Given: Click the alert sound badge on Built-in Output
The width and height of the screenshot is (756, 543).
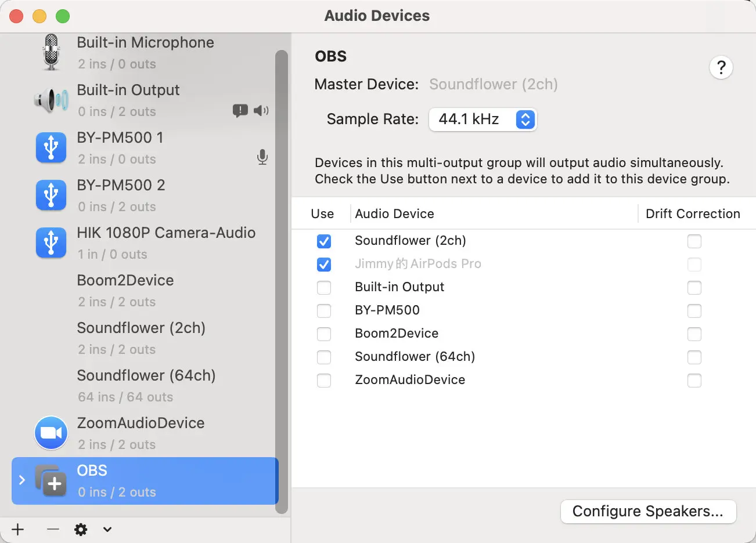Looking at the screenshot, I should click(x=240, y=110).
